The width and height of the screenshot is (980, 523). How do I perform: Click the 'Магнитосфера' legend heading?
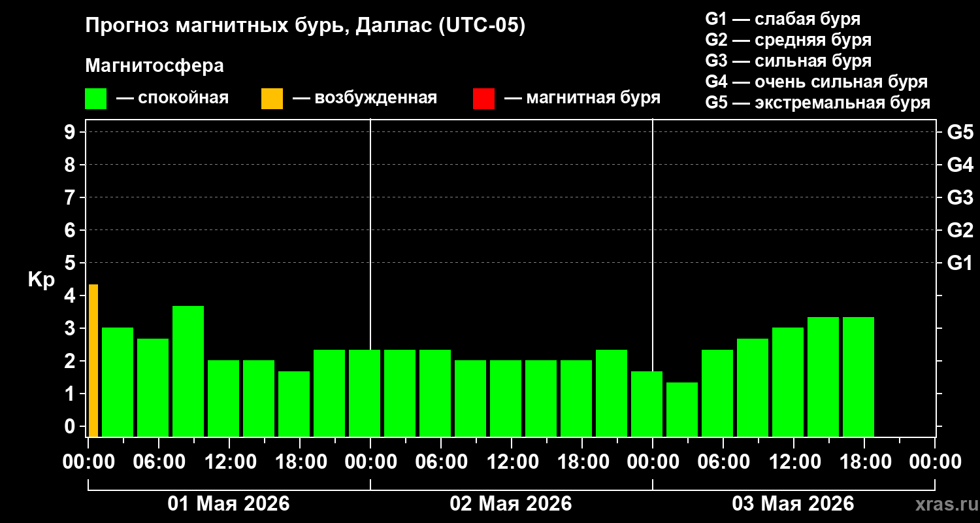(x=154, y=66)
